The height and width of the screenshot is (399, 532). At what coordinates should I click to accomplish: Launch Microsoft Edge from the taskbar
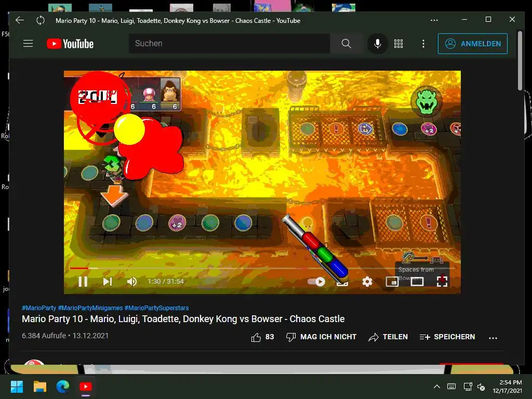pyautogui.click(x=63, y=386)
